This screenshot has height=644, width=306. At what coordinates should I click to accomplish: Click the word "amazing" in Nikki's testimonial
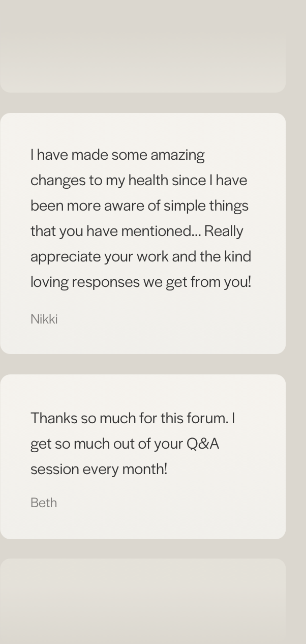coord(177,155)
